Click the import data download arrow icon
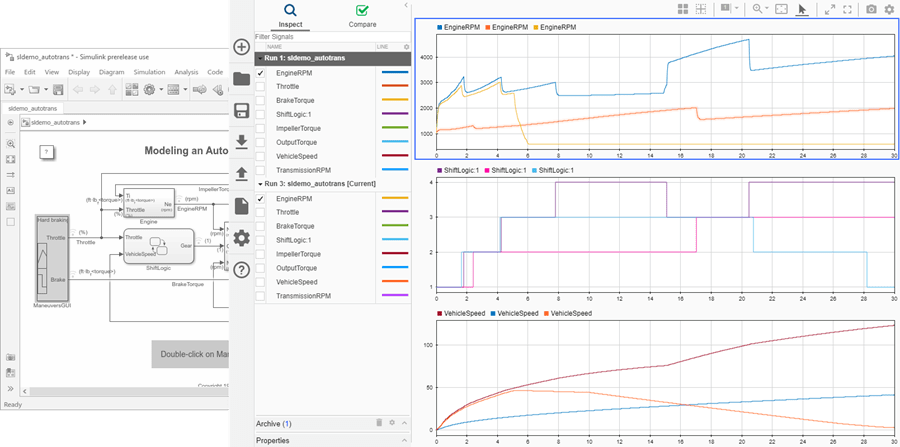The height and width of the screenshot is (447, 900). tap(241, 141)
